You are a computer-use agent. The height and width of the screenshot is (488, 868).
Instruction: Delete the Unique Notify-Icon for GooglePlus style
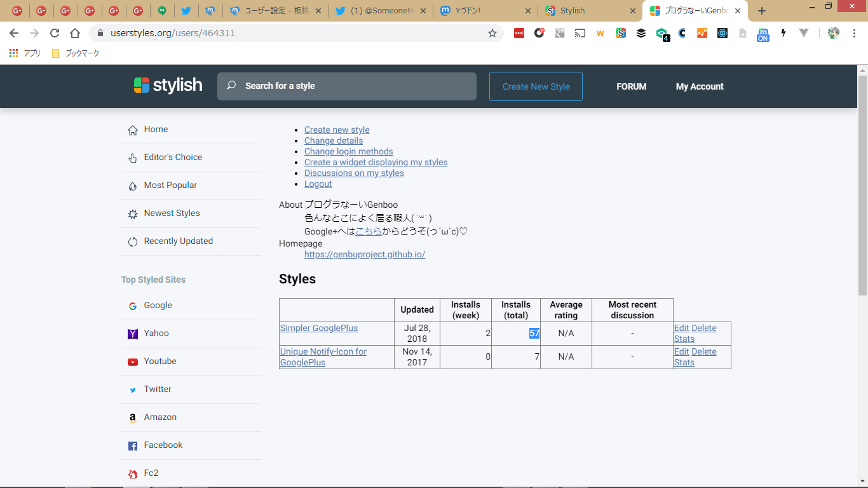tap(703, 352)
